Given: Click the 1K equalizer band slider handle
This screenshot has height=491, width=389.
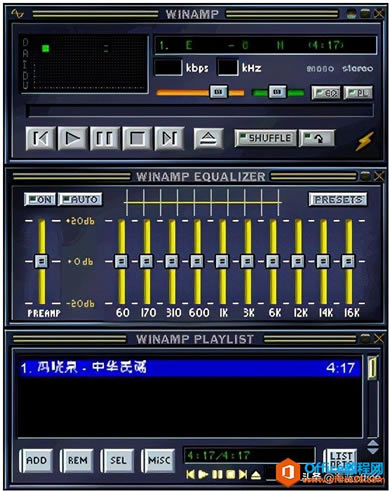Looking at the screenshot, I should (x=222, y=261).
